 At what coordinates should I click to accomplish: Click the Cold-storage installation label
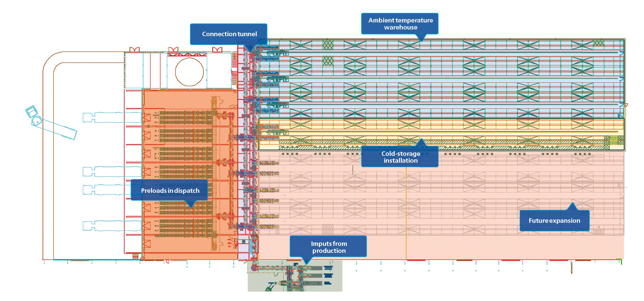point(400,157)
